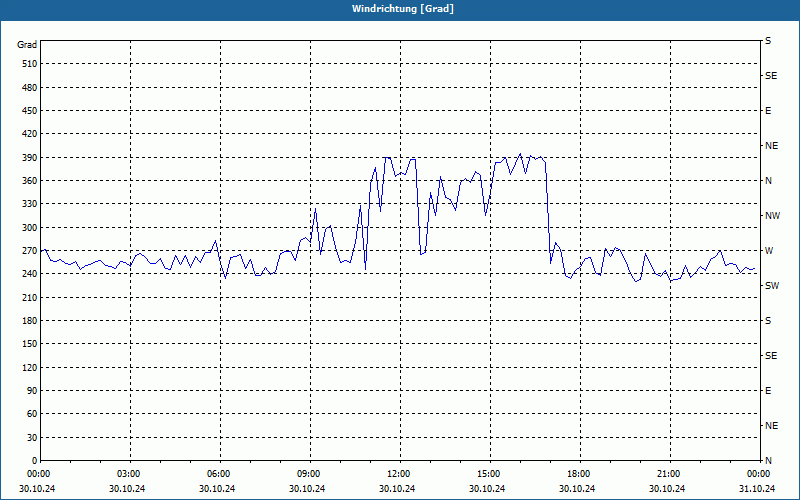Select the 450 y-axis value
Image resolution: width=800 pixels, height=500 pixels.
click(30, 111)
